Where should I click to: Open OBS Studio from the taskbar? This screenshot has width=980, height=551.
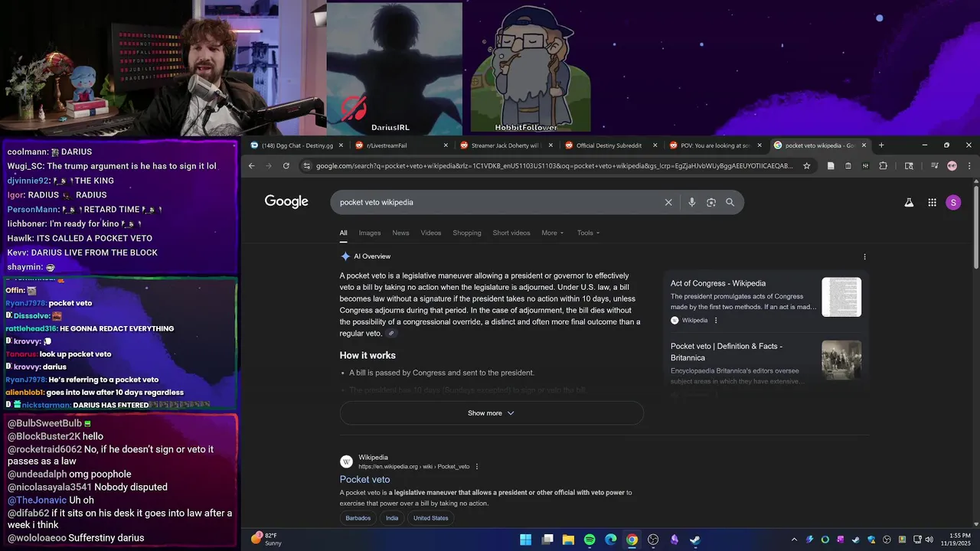(653, 540)
